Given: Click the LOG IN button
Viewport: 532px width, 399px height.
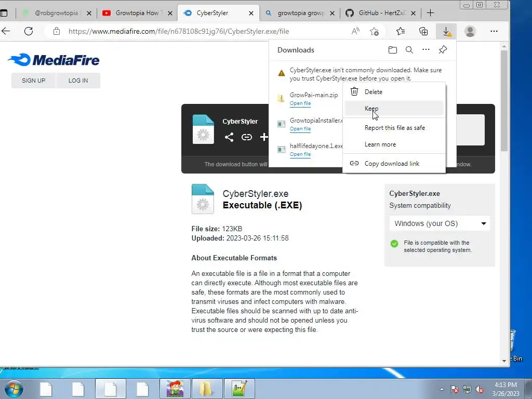Looking at the screenshot, I should 78,81.
